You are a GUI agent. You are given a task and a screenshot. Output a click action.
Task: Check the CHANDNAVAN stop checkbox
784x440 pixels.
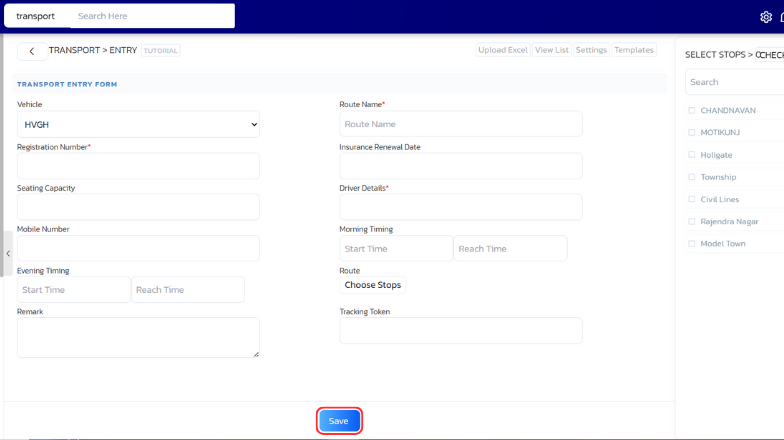pyautogui.click(x=691, y=110)
